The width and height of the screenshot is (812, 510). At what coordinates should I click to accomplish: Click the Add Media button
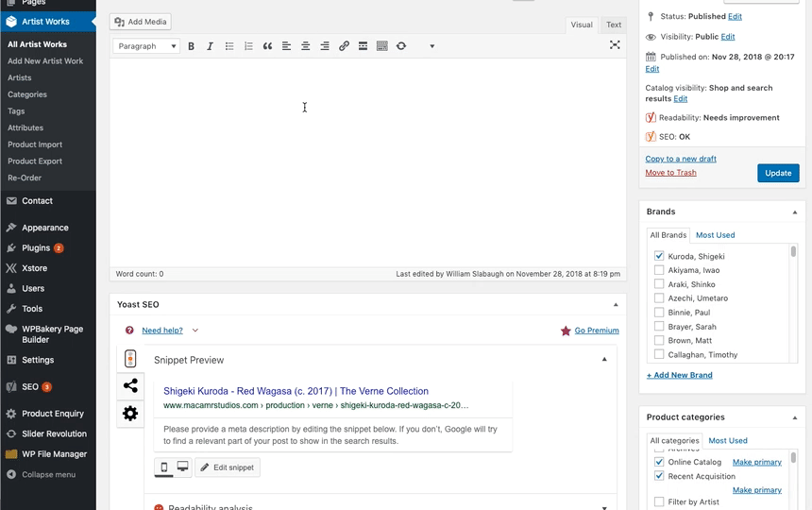(141, 22)
